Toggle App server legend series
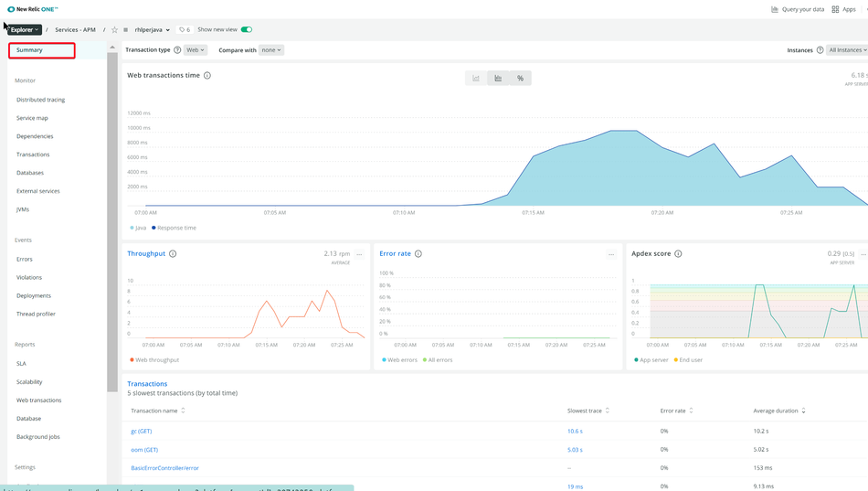The image size is (868, 491). point(651,360)
